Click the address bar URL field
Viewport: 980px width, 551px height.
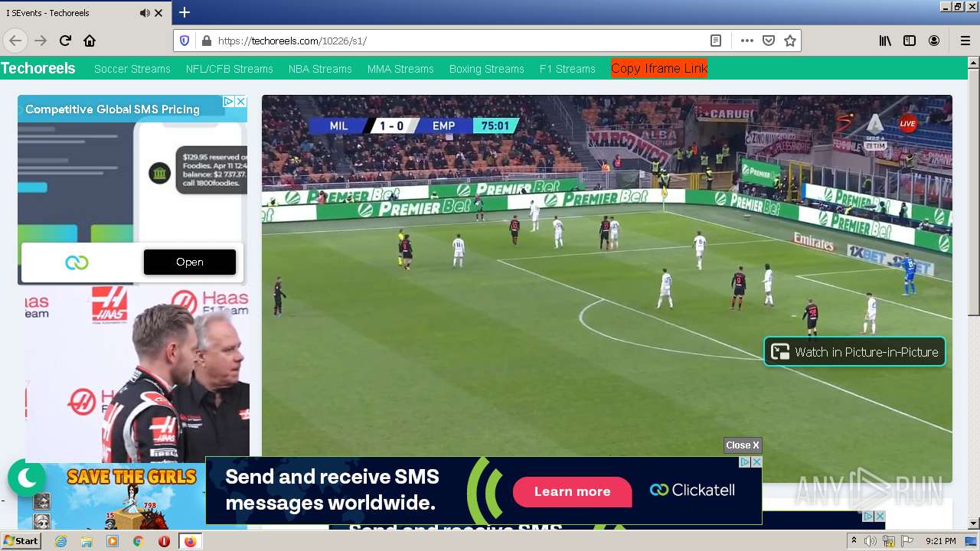459,41
